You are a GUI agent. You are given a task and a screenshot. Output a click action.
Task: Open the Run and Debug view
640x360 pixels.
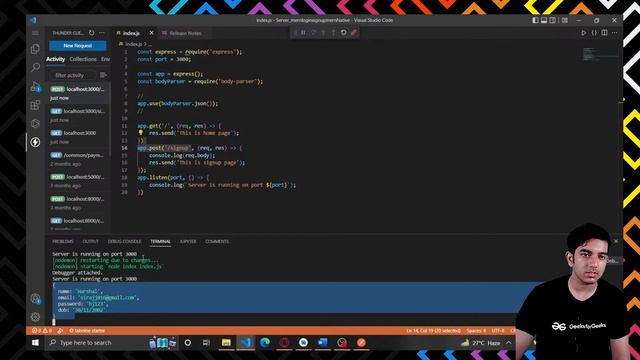click(35, 86)
